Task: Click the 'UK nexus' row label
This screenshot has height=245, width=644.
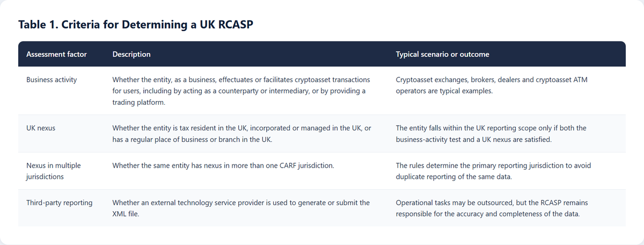Action: pyautogui.click(x=41, y=128)
